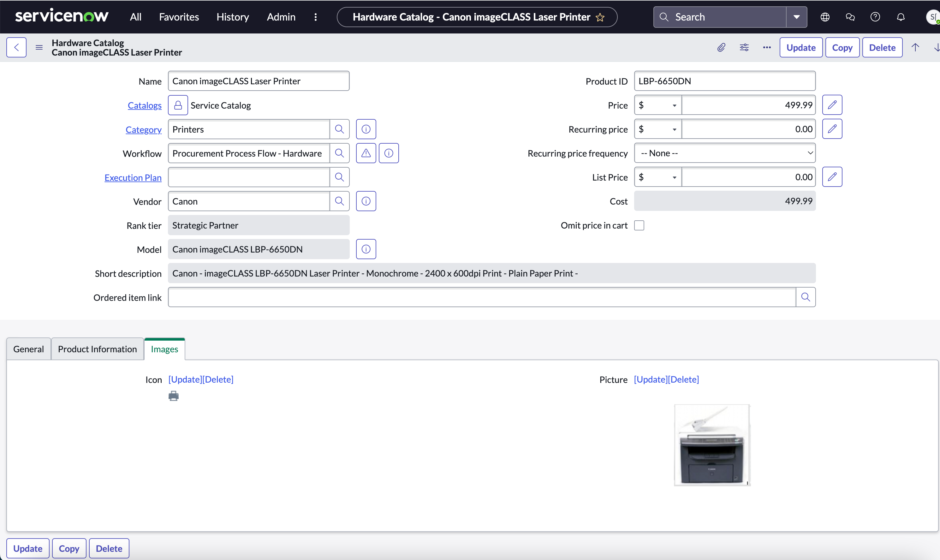The image size is (940, 560).
Task: Click the Delete button in form header
Action: tap(882, 48)
